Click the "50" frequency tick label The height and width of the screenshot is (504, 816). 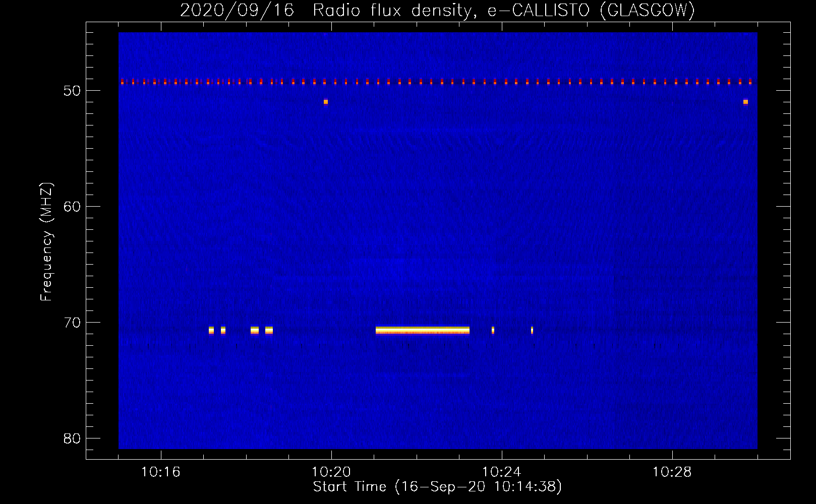[x=72, y=91]
